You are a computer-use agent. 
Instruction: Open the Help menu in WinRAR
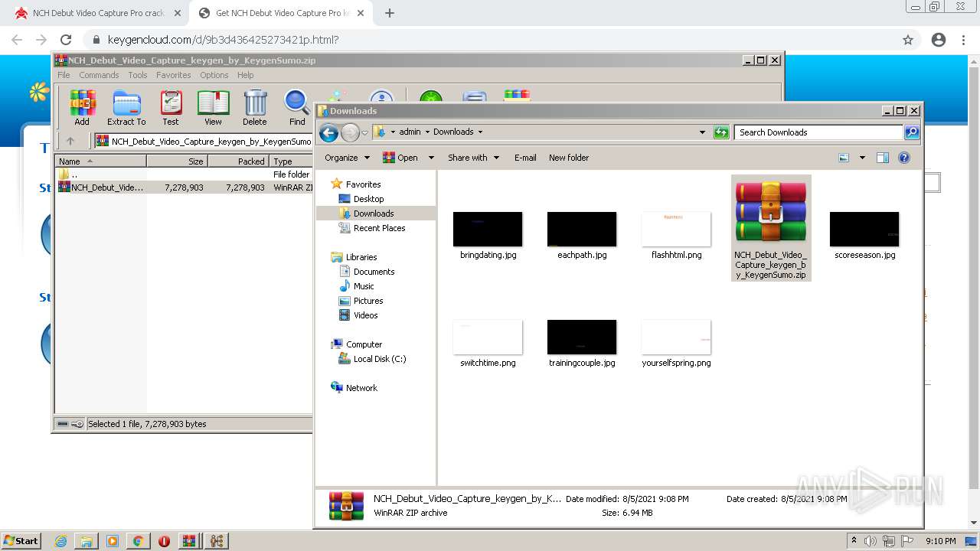coord(245,75)
